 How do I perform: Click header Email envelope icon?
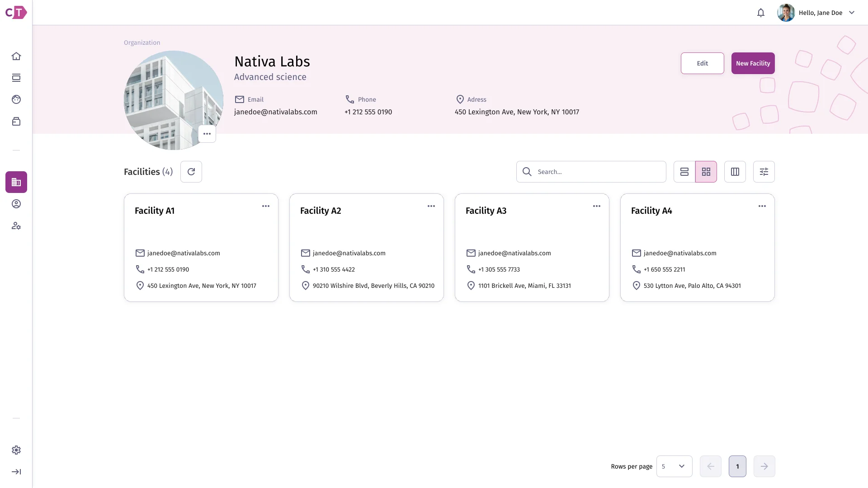click(x=240, y=99)
